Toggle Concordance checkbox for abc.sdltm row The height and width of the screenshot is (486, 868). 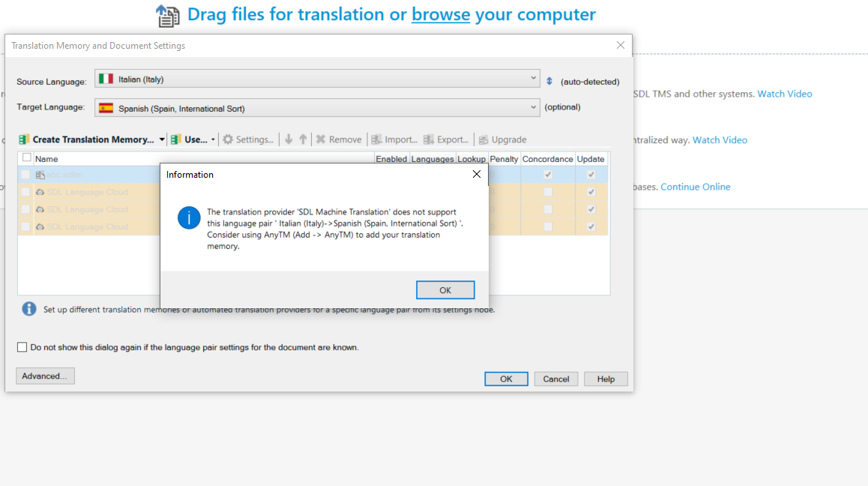click(x=548, y=175)
